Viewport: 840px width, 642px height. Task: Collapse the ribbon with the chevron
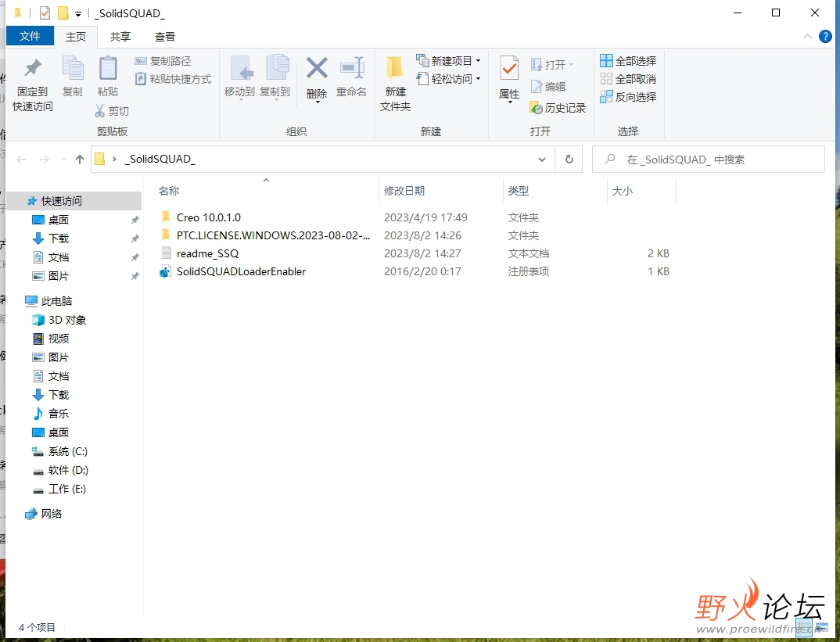807,37
